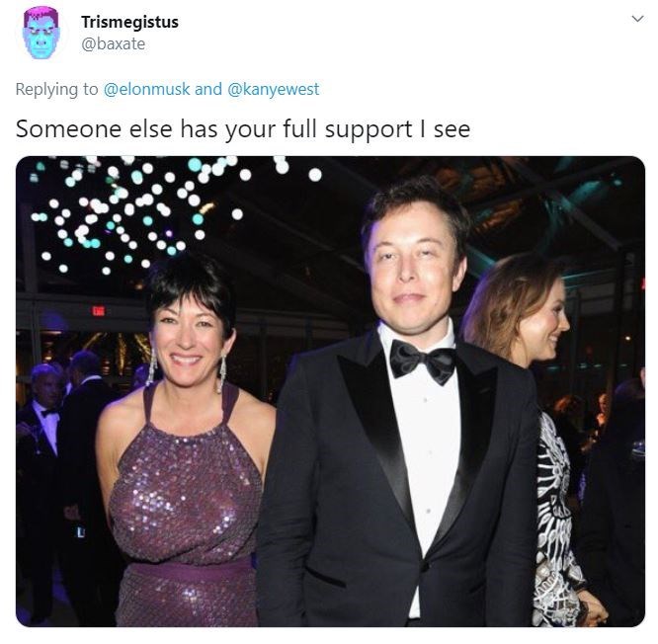
Task: Click the purple sequin dress in photo
Action: 185,504
